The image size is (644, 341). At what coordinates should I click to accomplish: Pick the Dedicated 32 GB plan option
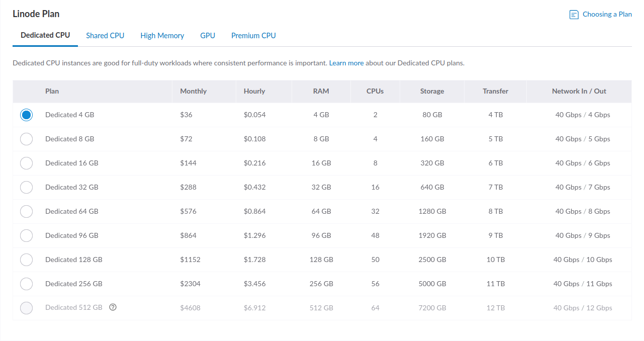click(26, 187)
